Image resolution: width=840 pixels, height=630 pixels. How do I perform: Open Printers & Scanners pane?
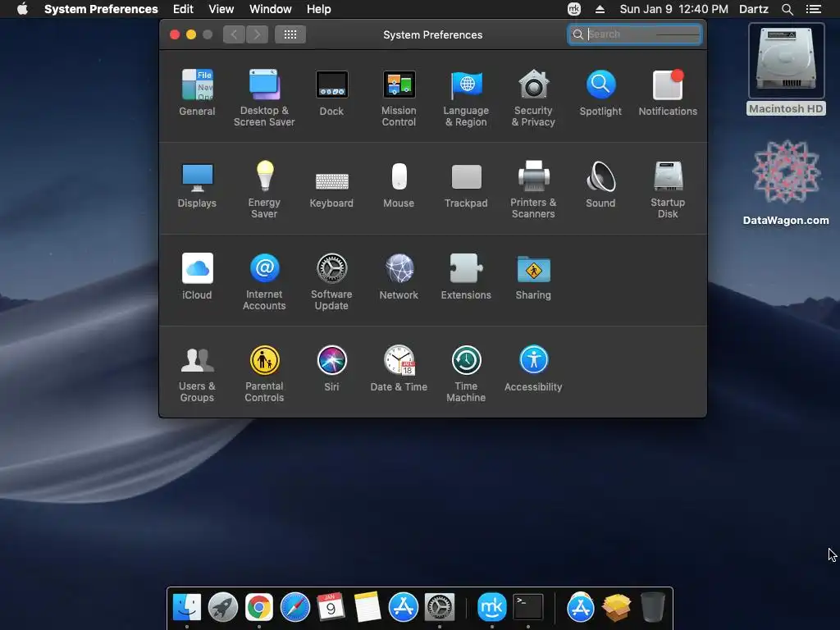(533, 189)
